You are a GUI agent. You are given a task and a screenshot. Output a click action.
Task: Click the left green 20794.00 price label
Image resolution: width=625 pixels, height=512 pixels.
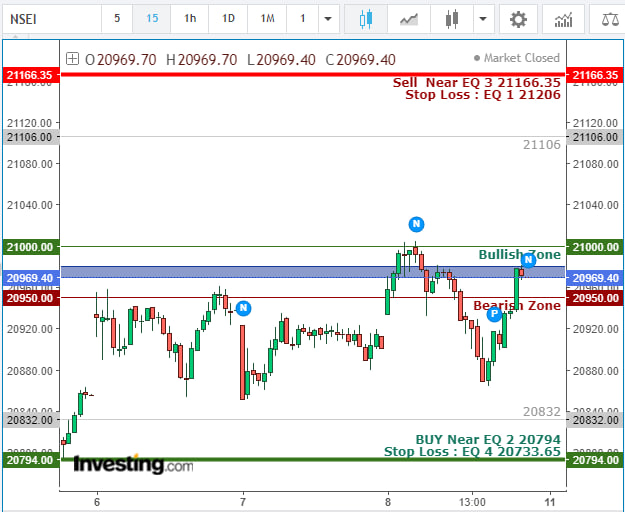pos(30,460)
